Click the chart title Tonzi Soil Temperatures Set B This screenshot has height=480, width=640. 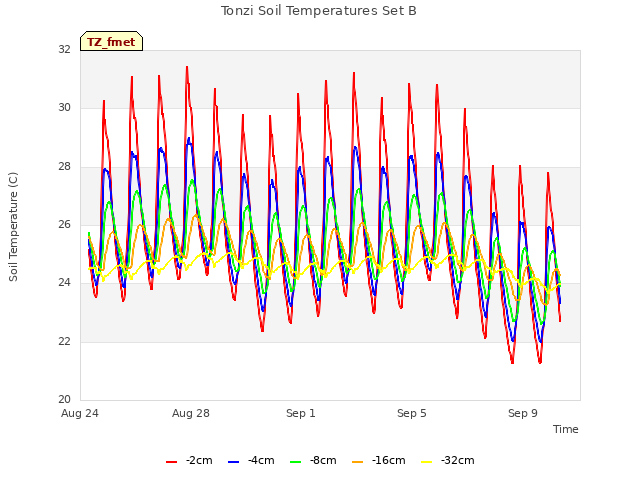pyautogui.click(x=319, y=11)
